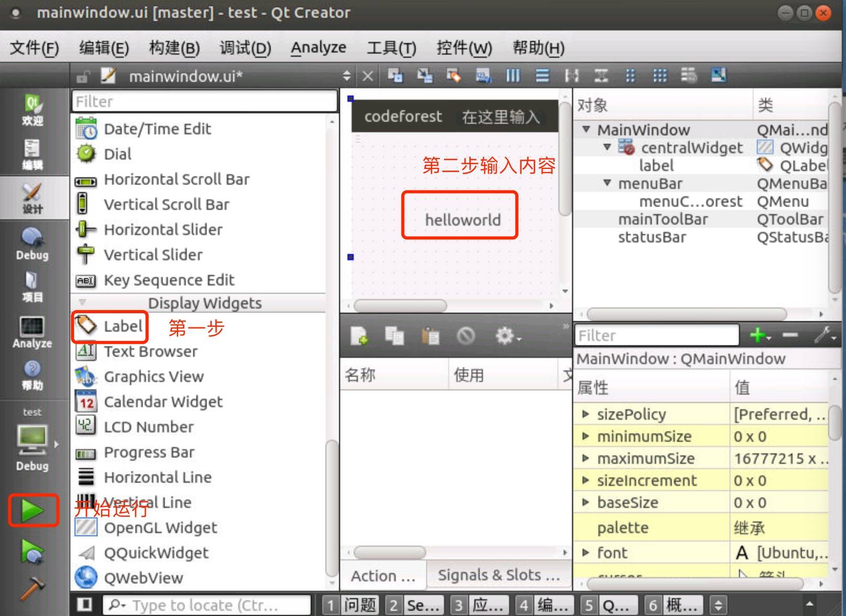
Task: Toggle the left sidebar visibility button
Action: [84, 604]
